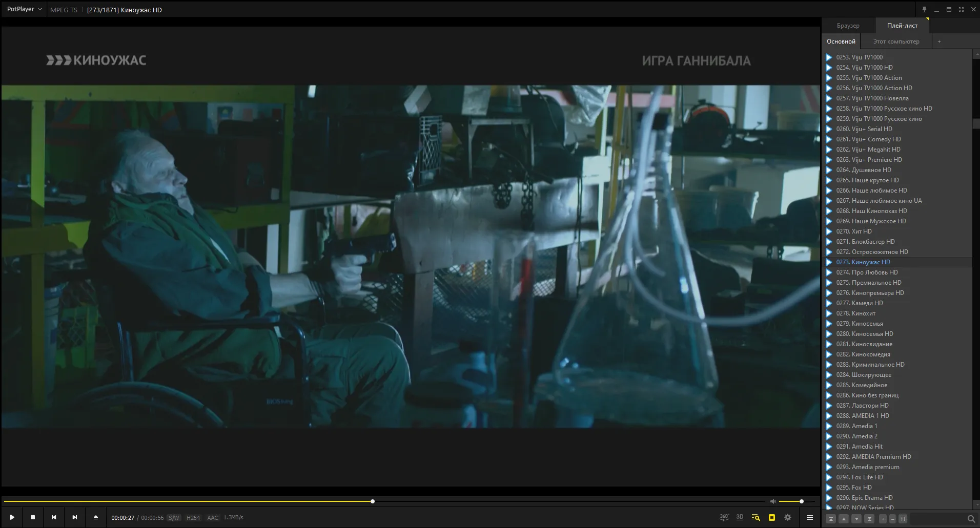Move selected item to top of playlist
The height and width of the screenshot is (528, 980).
coord(831,519)
